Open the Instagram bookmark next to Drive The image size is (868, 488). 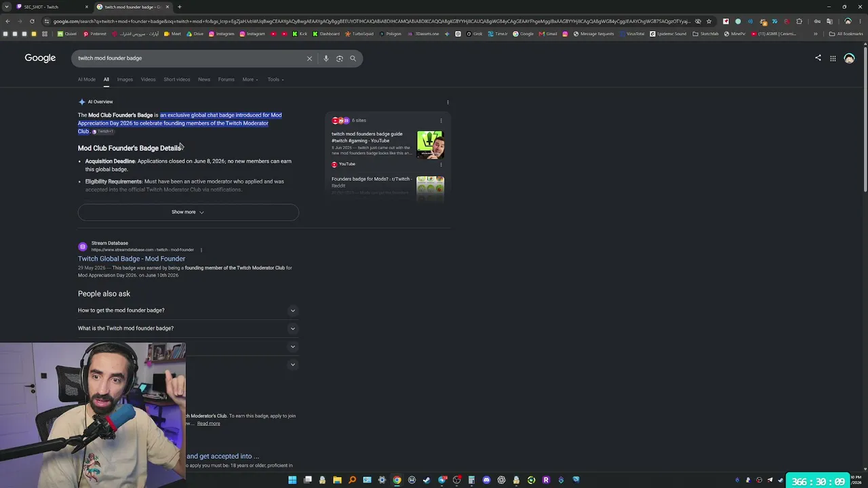pyautogui.click(x=222, y=34)
